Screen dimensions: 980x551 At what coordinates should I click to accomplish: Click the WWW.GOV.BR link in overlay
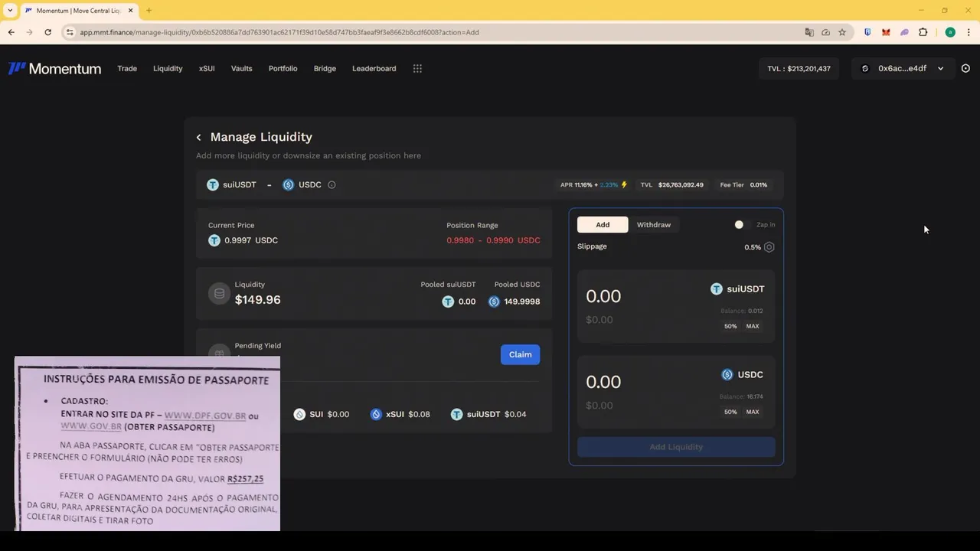(x=91, y=426)
